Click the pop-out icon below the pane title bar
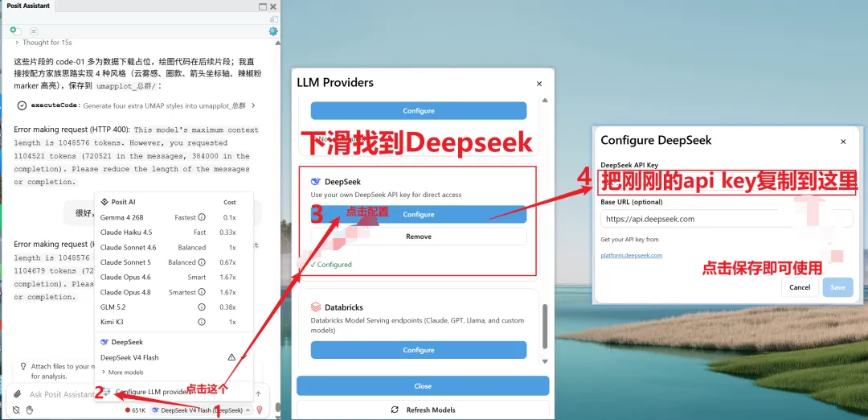 (x=274, y=19)
